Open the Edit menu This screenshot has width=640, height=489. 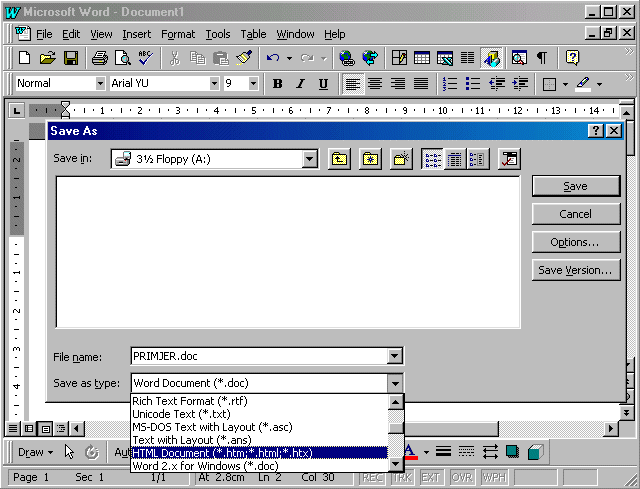(71, 34)
